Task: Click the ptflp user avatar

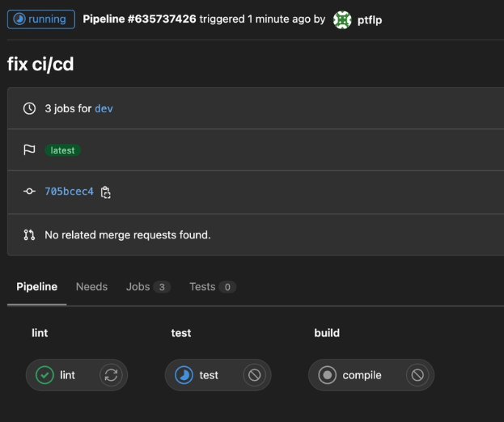Action: click(342, 19)
